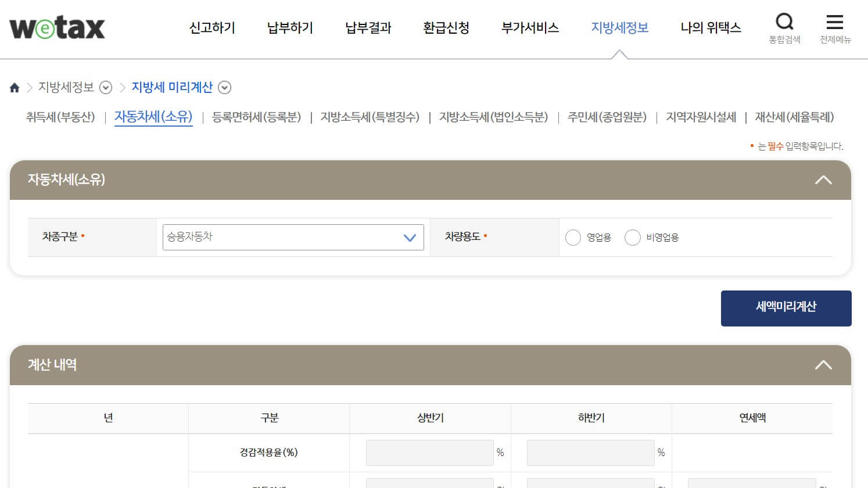Click the 차량용도 label
Image resolution: width=868 pixels, height=488 pixels.
point(462,237)
